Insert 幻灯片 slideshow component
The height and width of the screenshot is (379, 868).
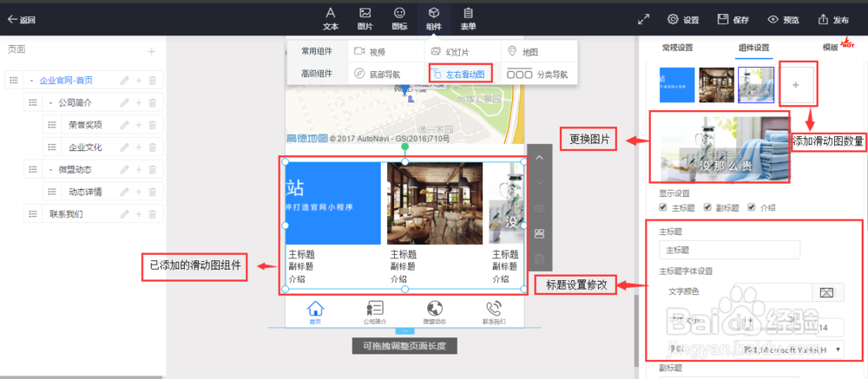pos(450,51)
